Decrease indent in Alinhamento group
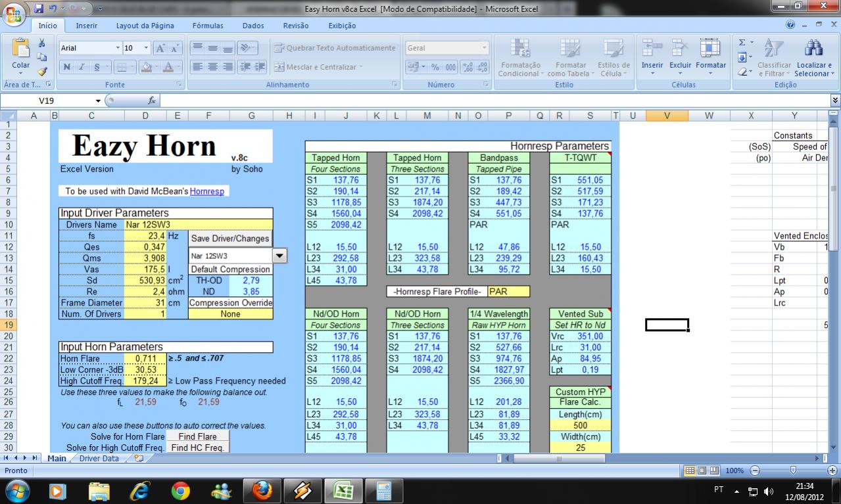 click(x=246, y=66)
